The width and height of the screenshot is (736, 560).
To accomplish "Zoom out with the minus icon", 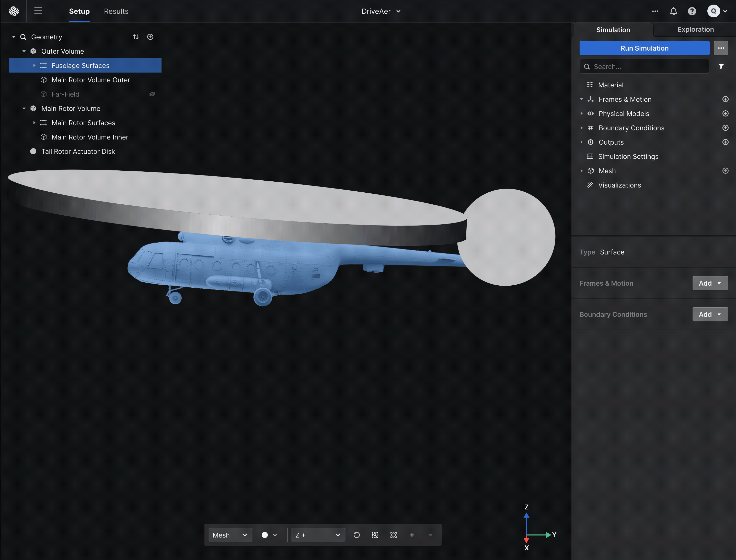I will coord(430,535).
